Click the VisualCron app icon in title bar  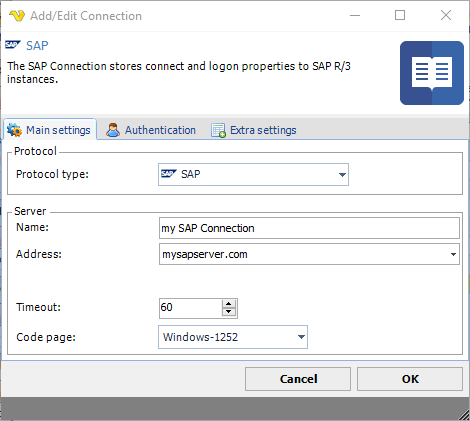(17, 15)
